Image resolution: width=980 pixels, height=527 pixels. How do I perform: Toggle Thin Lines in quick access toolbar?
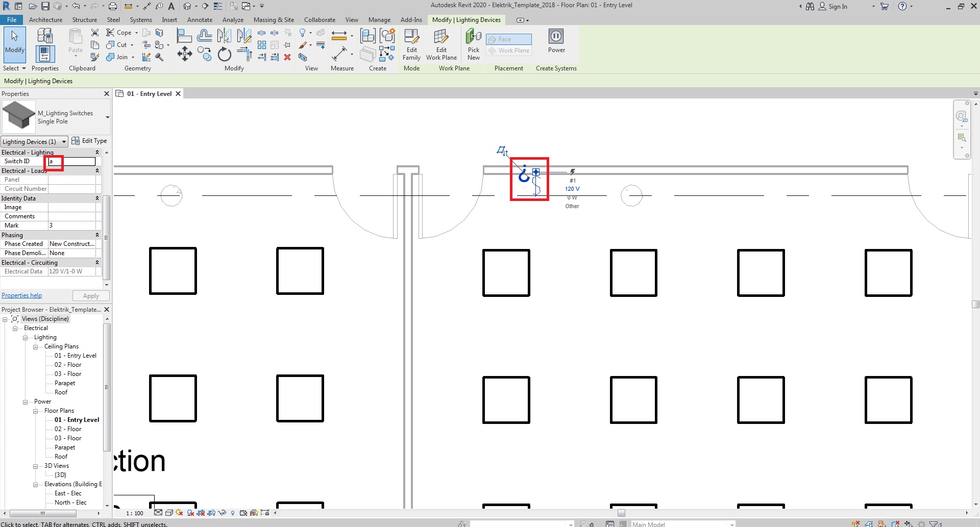tap(218, 6)
